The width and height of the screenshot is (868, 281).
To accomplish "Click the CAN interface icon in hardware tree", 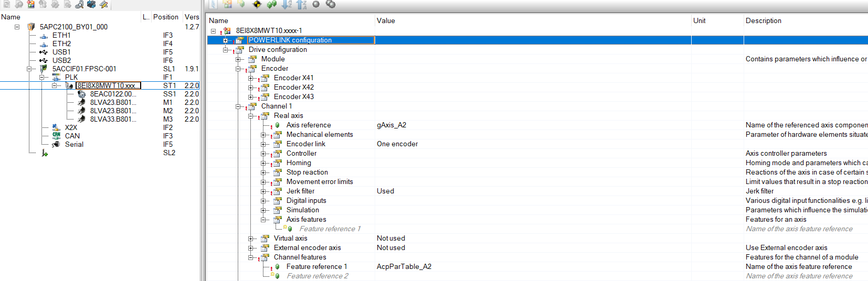I will [56, 136].
